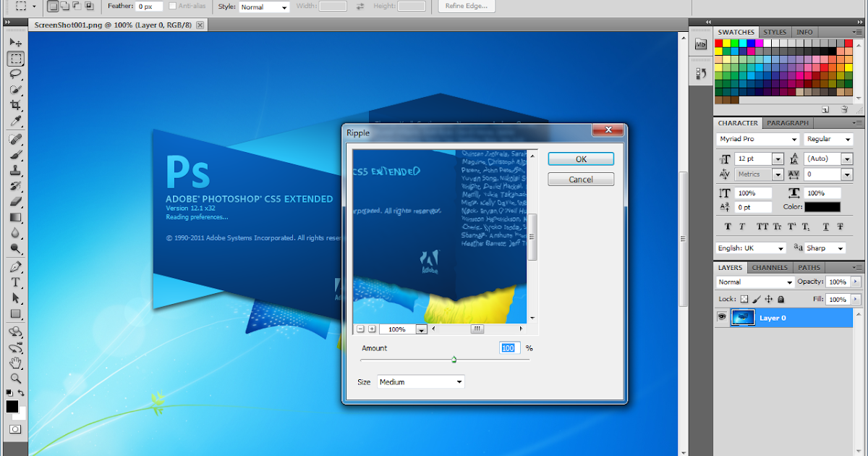
Task: Open the layer blend mode Normal dropdown
Action: coord(755,282)
